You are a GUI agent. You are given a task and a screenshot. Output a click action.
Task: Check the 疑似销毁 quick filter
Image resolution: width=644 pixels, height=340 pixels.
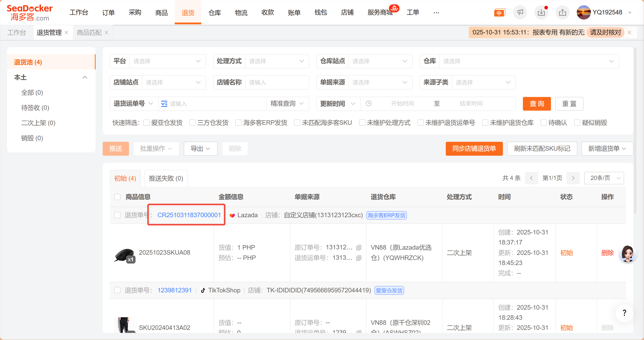coord(577,123)
